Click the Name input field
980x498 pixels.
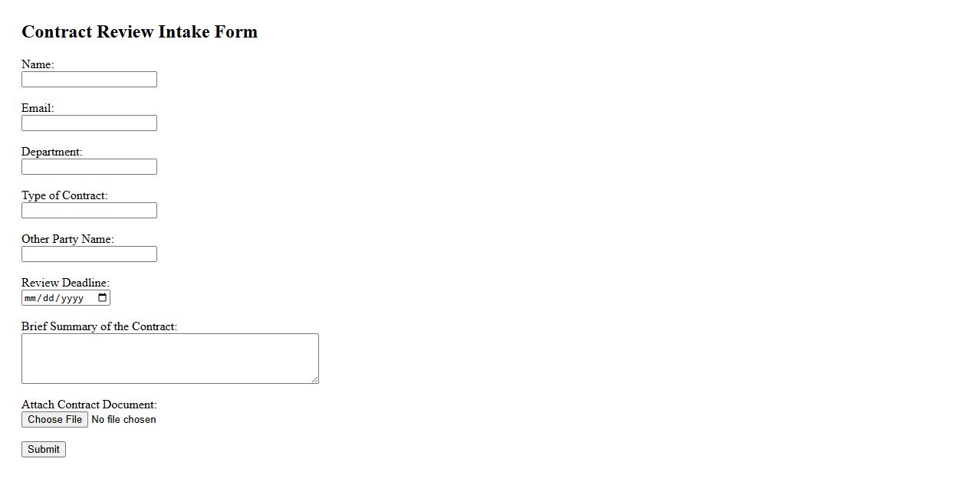(x=89, y=80)
